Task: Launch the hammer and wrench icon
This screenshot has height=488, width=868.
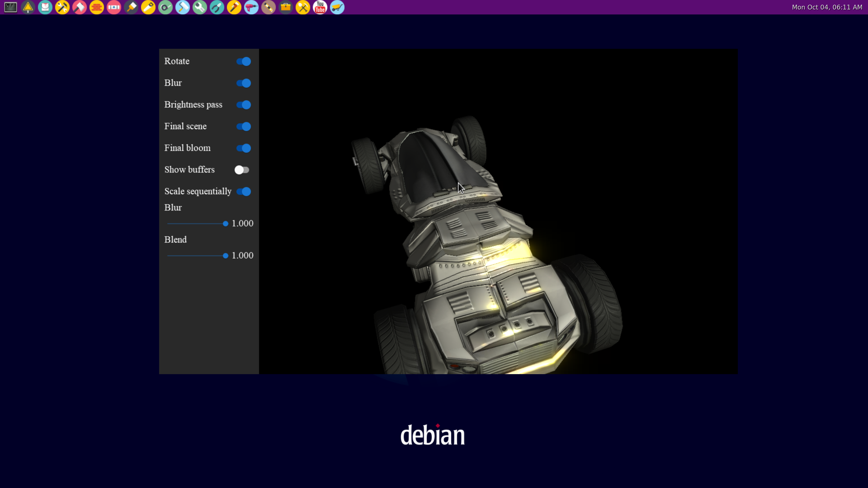Action: click(62, 7)
